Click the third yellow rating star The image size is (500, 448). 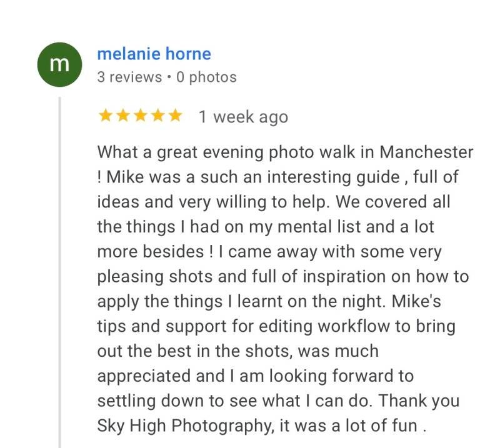(x=141, y=116)
